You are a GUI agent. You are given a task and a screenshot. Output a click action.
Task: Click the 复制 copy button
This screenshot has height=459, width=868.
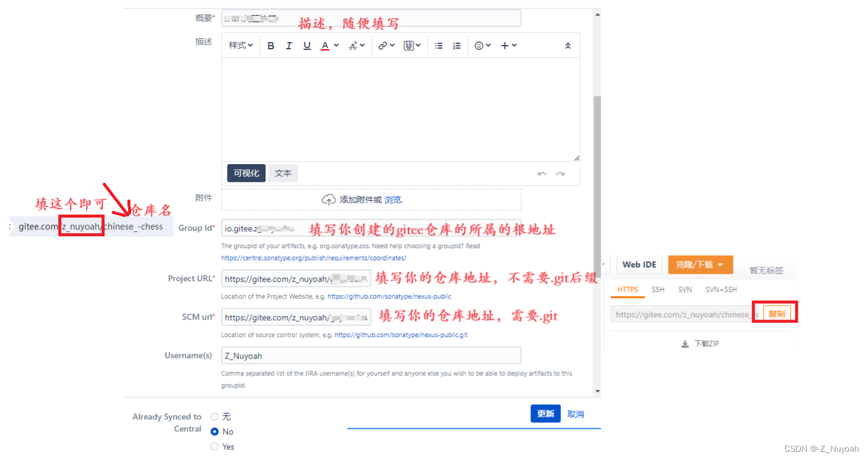tap(777, 314)
